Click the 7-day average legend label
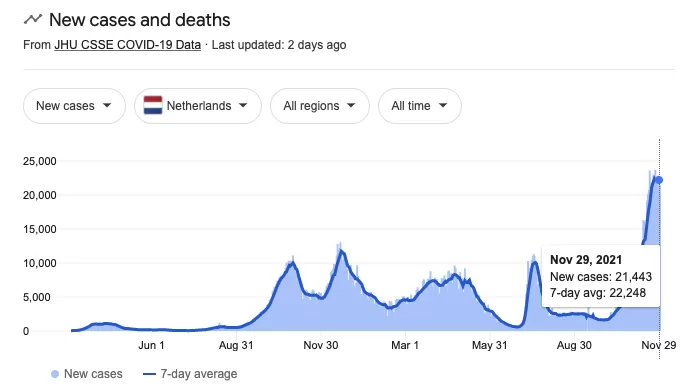The height and width of the screenshot is (386, 688). pyautogui.click(x=199, y=374)
